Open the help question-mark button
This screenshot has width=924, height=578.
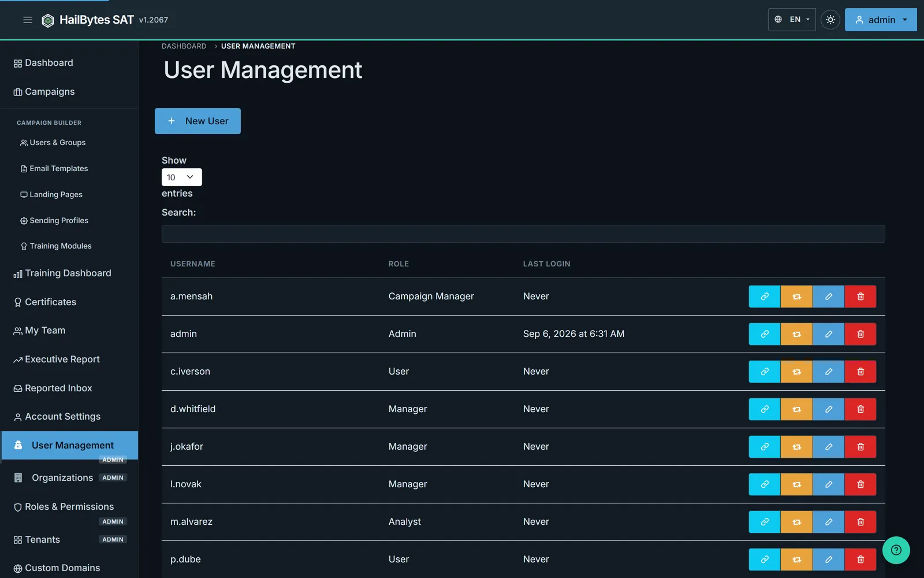click(896, 550)
